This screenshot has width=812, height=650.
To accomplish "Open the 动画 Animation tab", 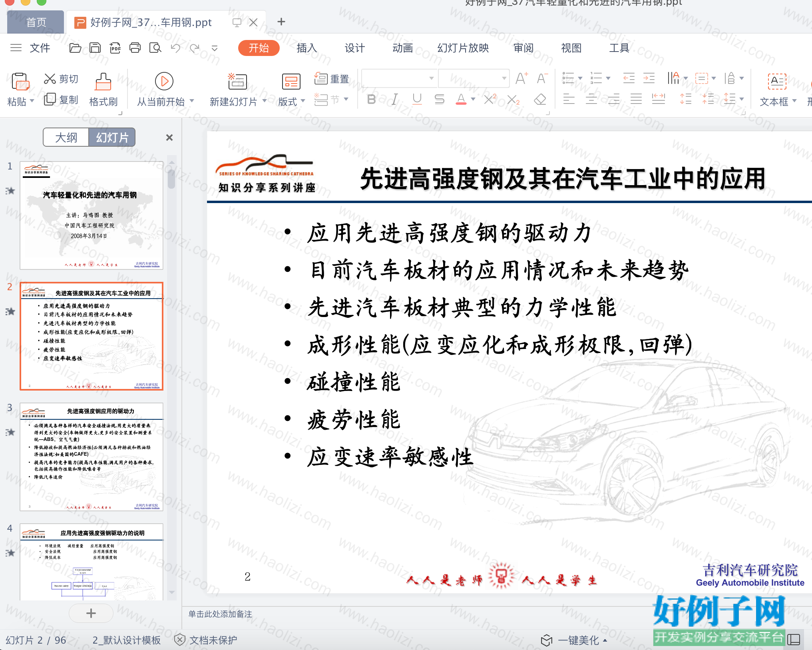I will (x=402, y=48).
